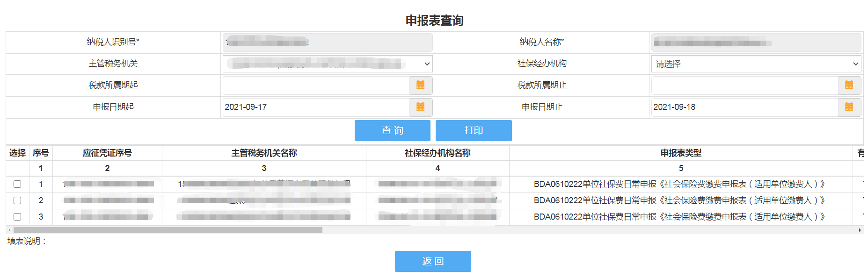Open calendar picker for 申报日期起

(x=420, y=107)
